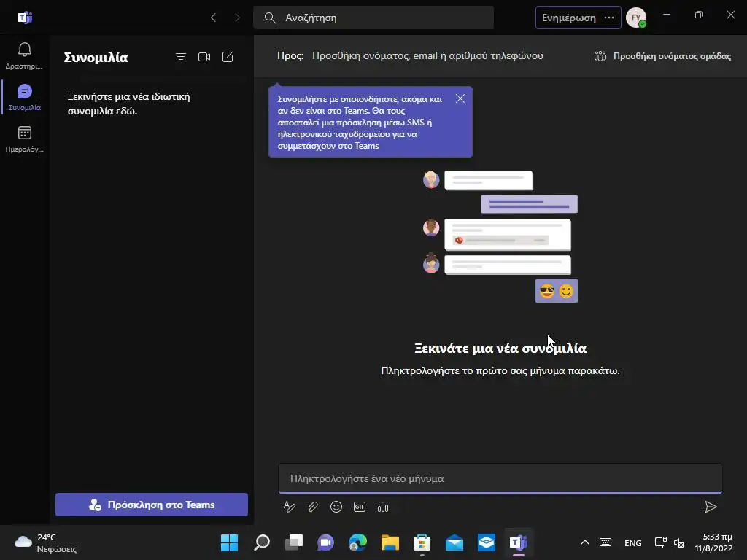
Task: Open the Ημερολόγιο calendar in sidebar
Action: pos(24,139)
